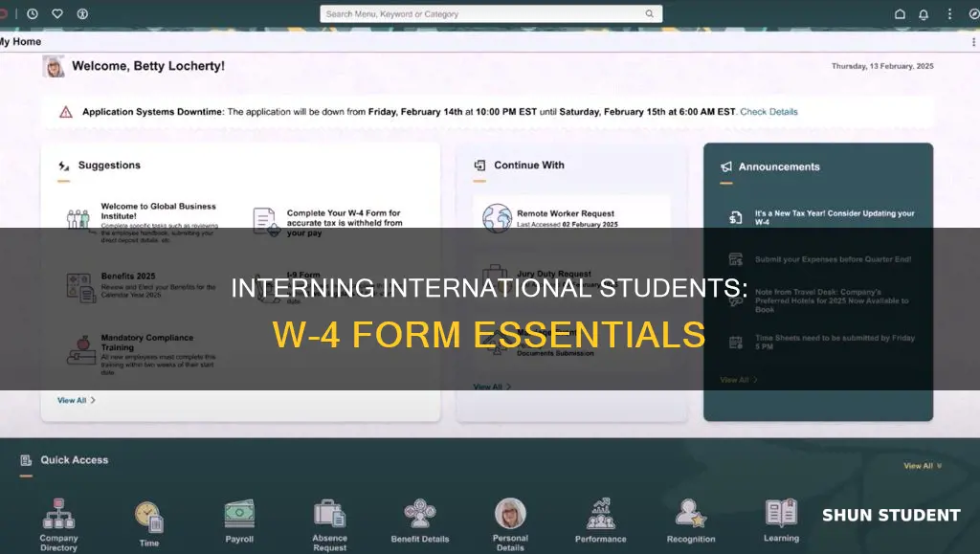Select the My Home tab label
The width and height of the screenshot is (980, 554).
coord(21,42)
